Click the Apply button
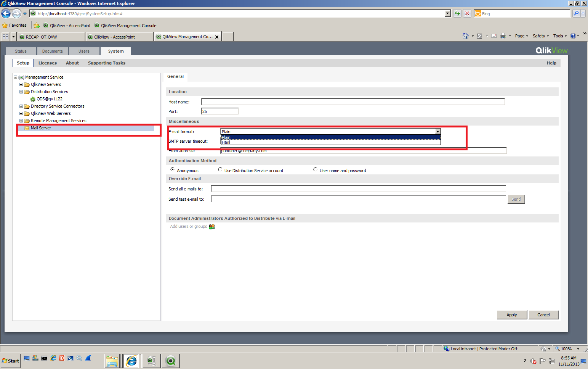Screen dimensions: 588x369 (512, 315)
